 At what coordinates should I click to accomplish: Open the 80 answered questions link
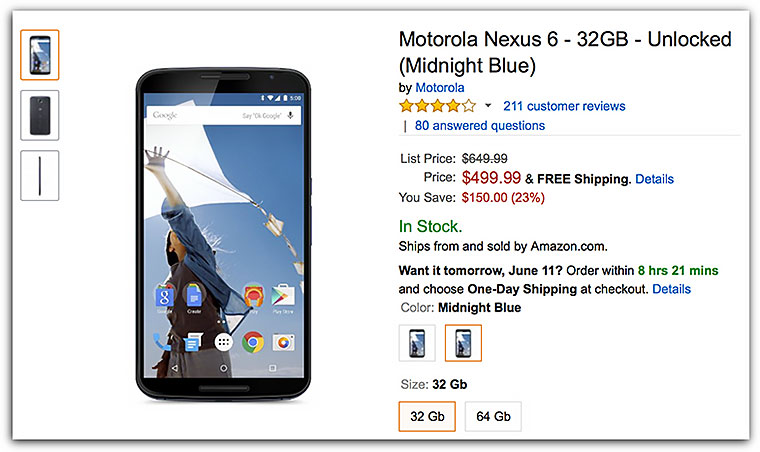479,126
